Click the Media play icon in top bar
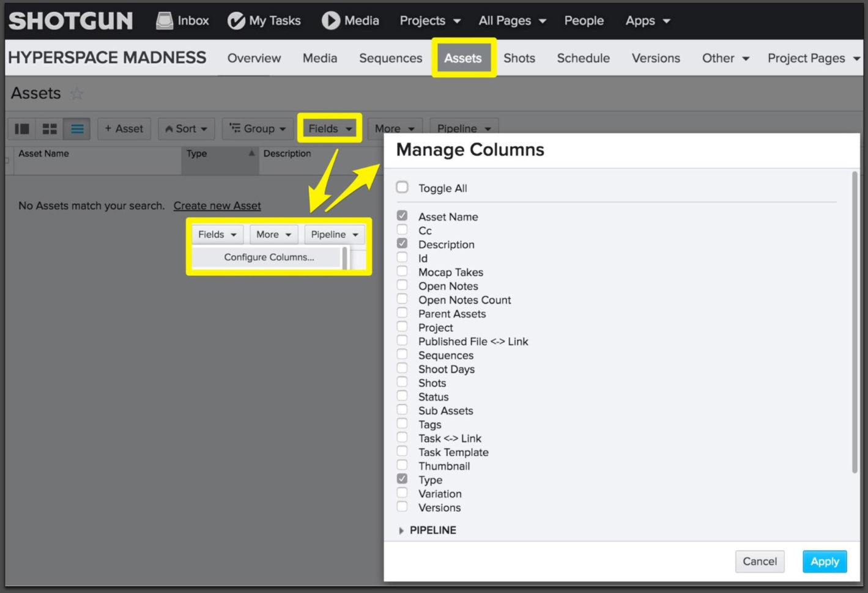This screenshot has width=868, height=593. click(x=330, y=20)
